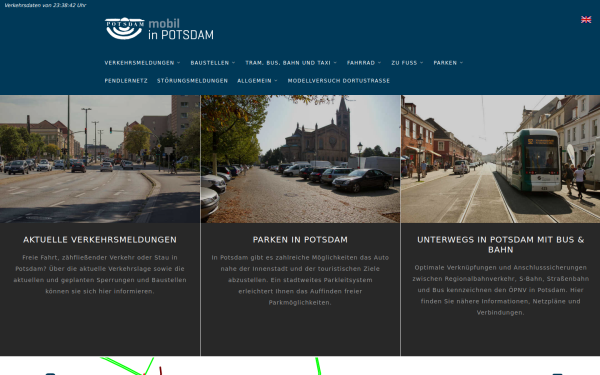Open MODELLVERSUCH DORTUSTRASSE page
This screenshot has width=600, height=375.
[x=339, y=81]
